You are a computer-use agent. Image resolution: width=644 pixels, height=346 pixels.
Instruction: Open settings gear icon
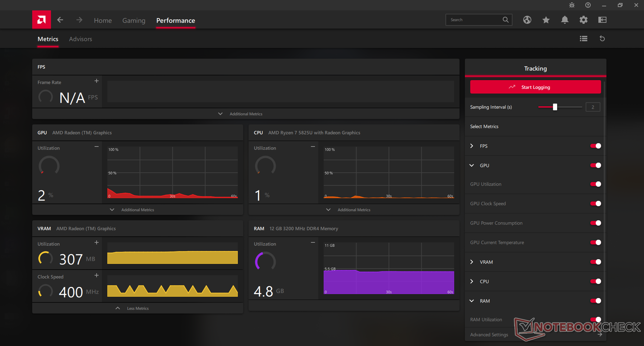point(583,20)
